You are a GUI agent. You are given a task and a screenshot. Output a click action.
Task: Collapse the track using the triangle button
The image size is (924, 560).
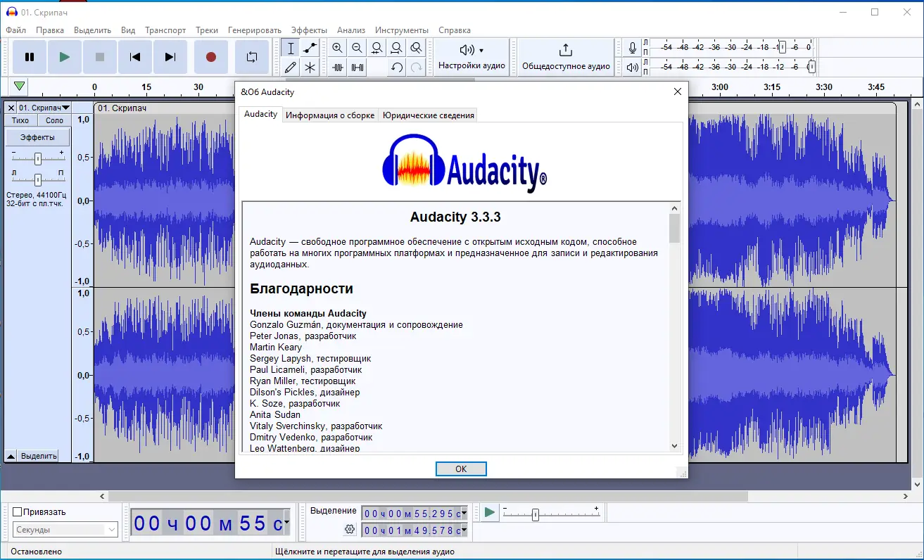[x=11, y=456]
